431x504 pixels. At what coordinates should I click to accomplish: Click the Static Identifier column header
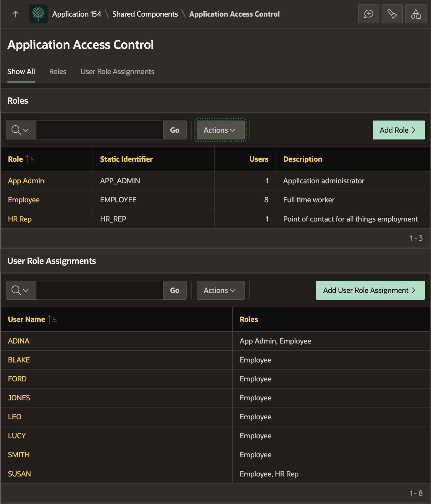coord(126,159)
